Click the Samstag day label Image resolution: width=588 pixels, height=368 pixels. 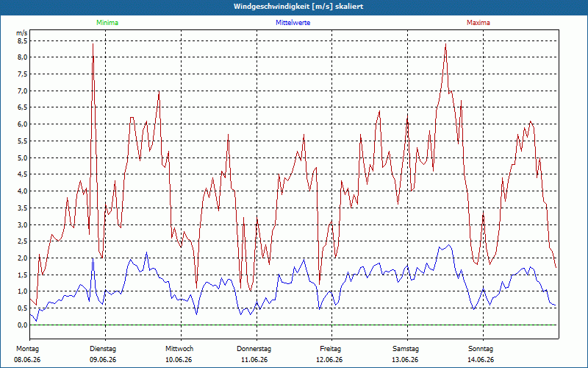(x=406, y=349)
